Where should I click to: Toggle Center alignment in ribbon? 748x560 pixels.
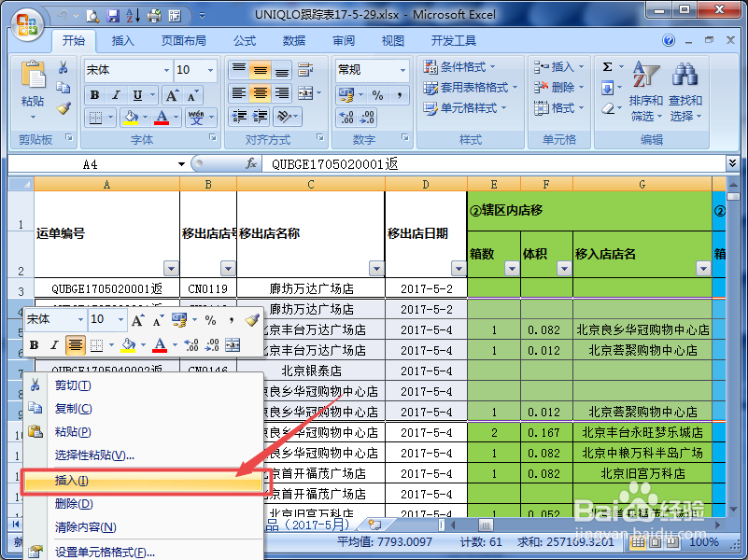(x=260, y=93)
